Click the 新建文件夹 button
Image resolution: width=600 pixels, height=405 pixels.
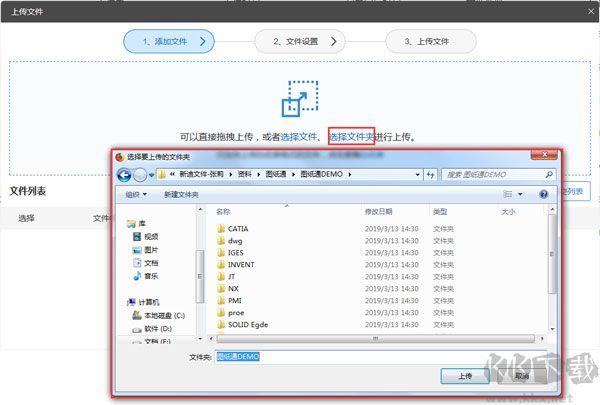pyautogui.click(x=181, y=194)
